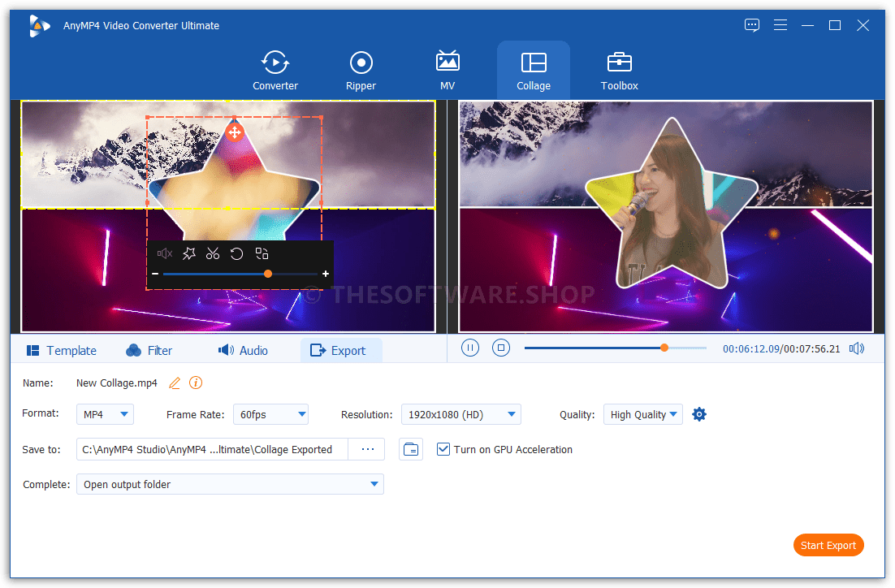Open the hamburger menu in title bar
This screenshot has width=895, height=588.
point(780,25)
